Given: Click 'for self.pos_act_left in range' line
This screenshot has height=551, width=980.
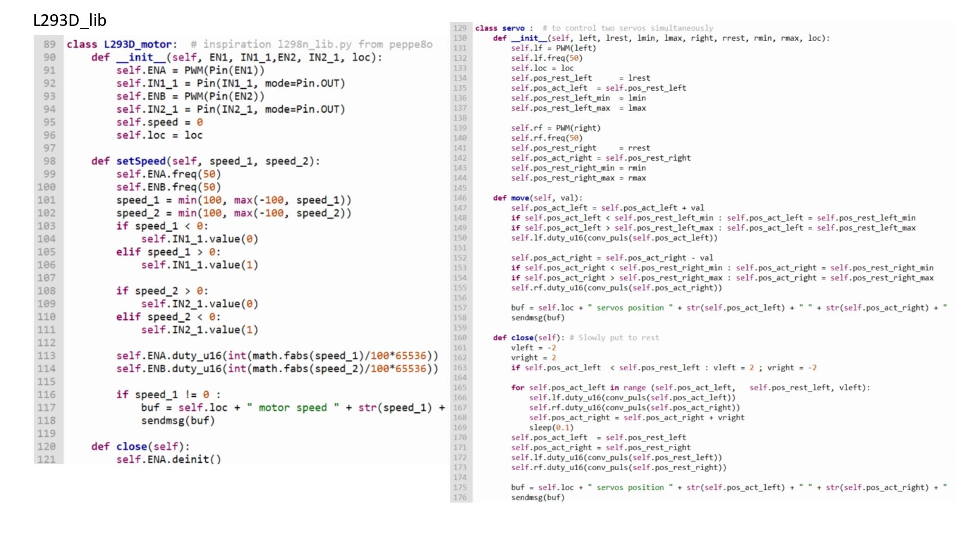Looking at the screenshot, I should pos(691,387).
